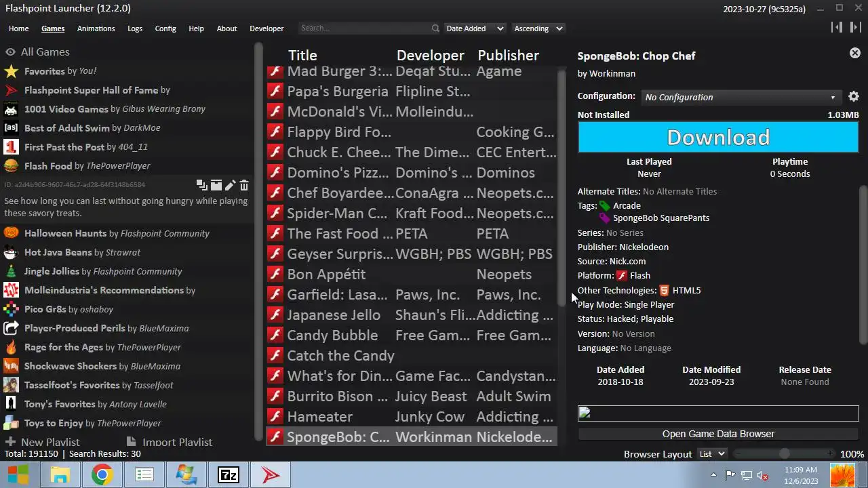
Task: Open the Animations tab
Action: 96,28
